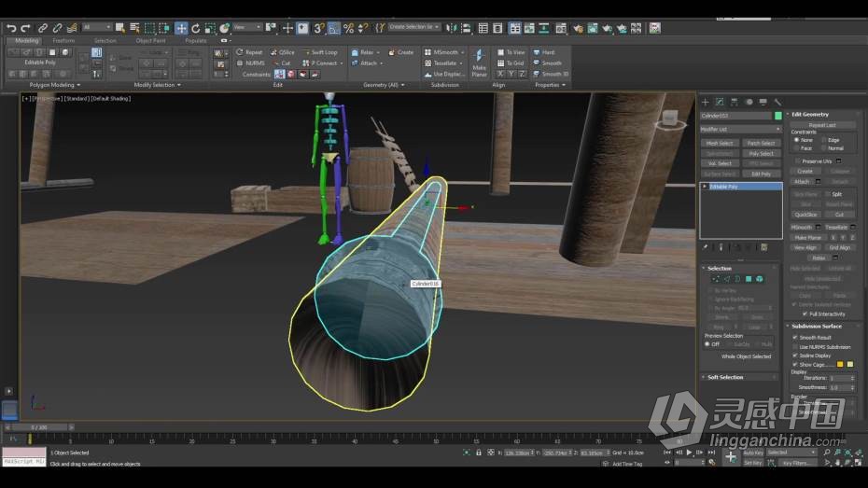Activate the Select Object tool icon
This screenshot has width=868, height=488.
[x=119, y=28]
